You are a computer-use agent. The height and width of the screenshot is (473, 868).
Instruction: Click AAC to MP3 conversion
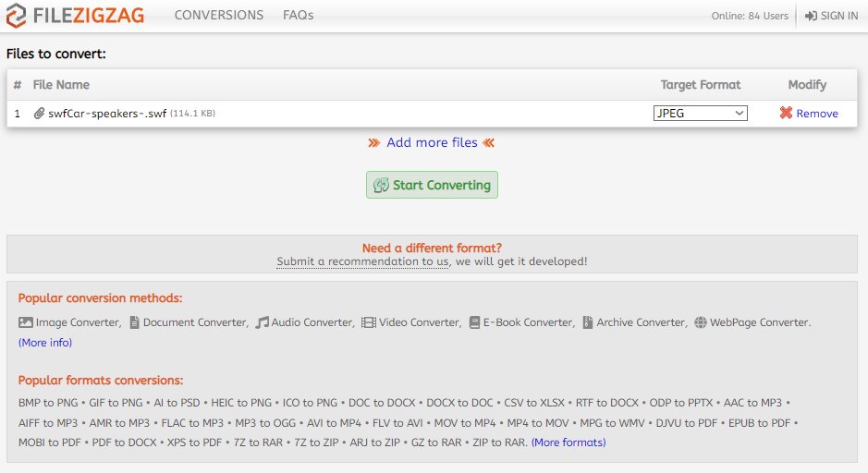(x=752, y=403)
